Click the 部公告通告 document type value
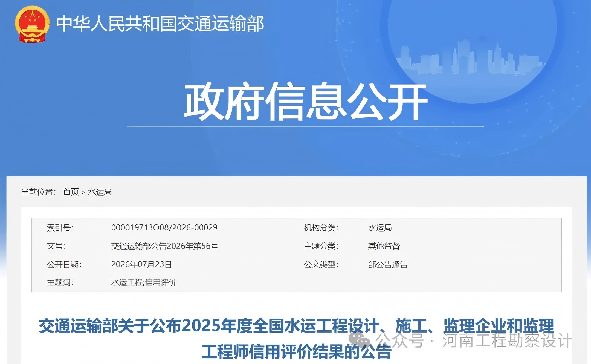This screenshot has height=364, width=591. point(388,264)
